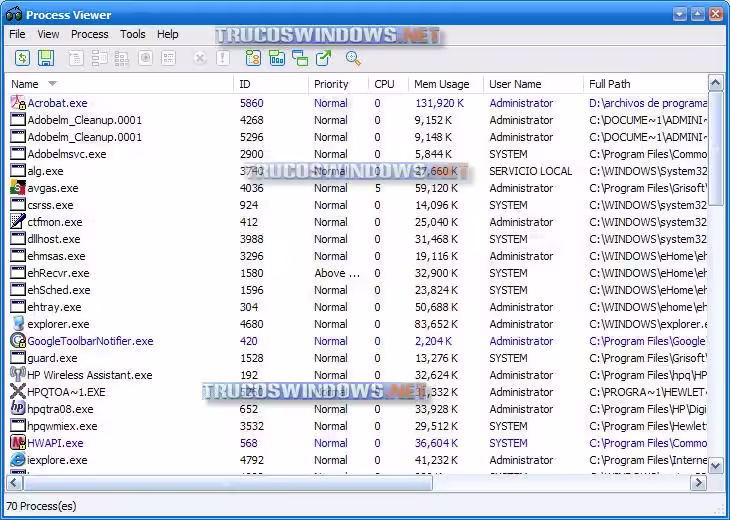This screenshot has height=520, width=730.
Task: Click the vertical scrollbar down arrow
Action: [716, 466]
